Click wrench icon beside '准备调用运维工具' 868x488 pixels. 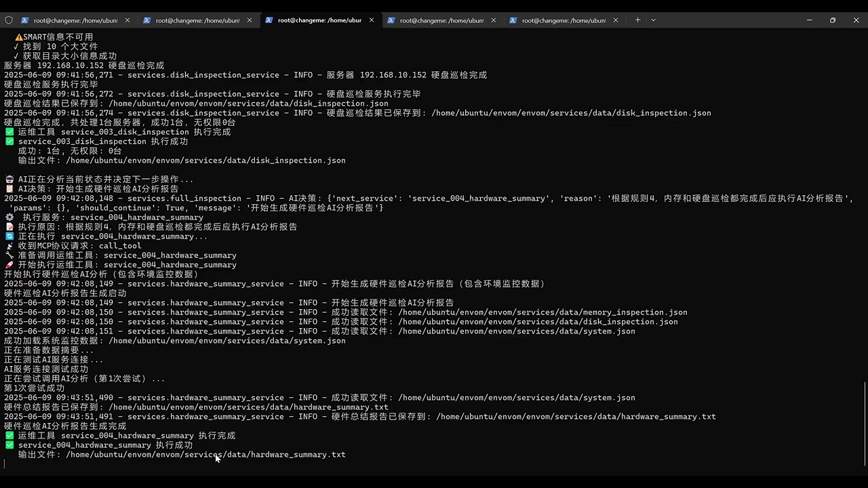9,256
